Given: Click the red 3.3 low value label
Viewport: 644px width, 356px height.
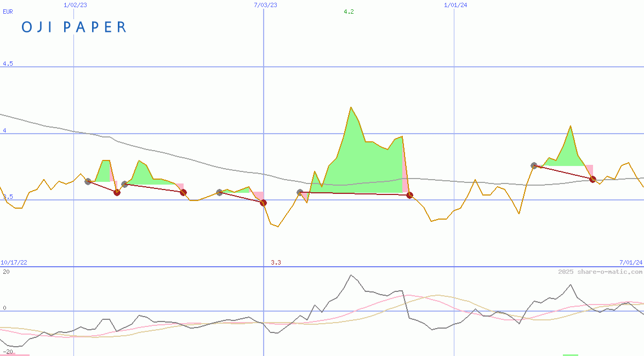Looking at the screenshot, I should pyautogui.click(x=276, y=263).
